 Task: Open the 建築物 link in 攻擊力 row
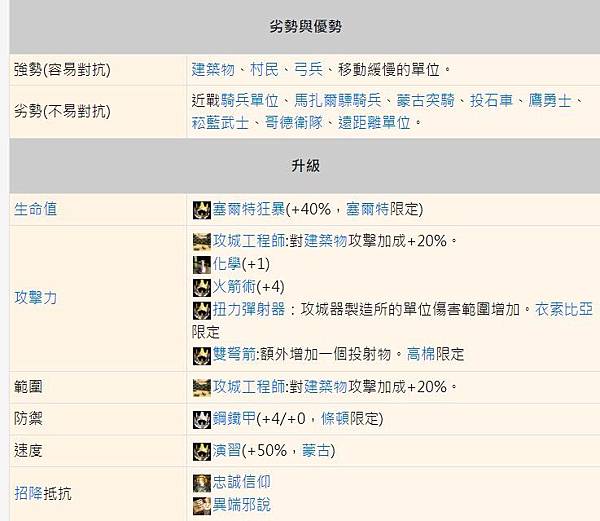[x=326, y=241]
